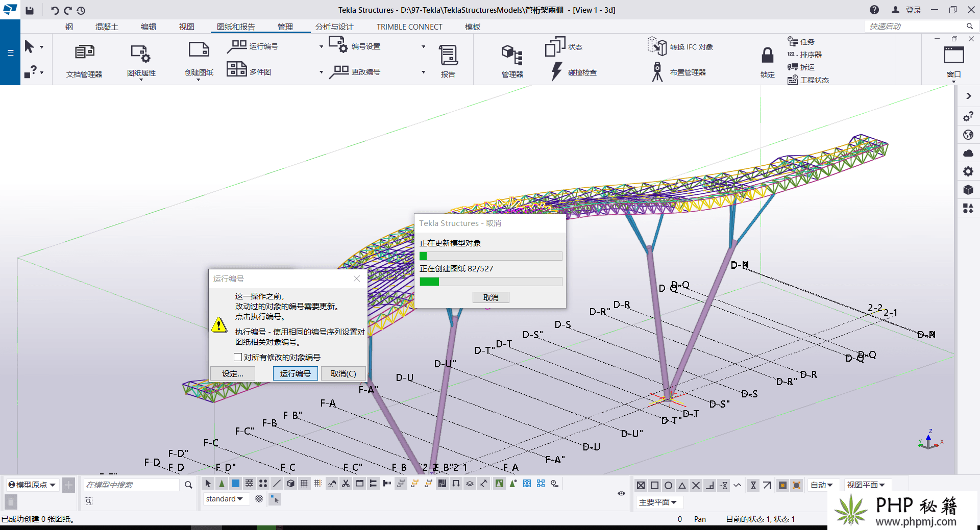
Task: Open 排序器 sequencer tool
Action: 804,54
